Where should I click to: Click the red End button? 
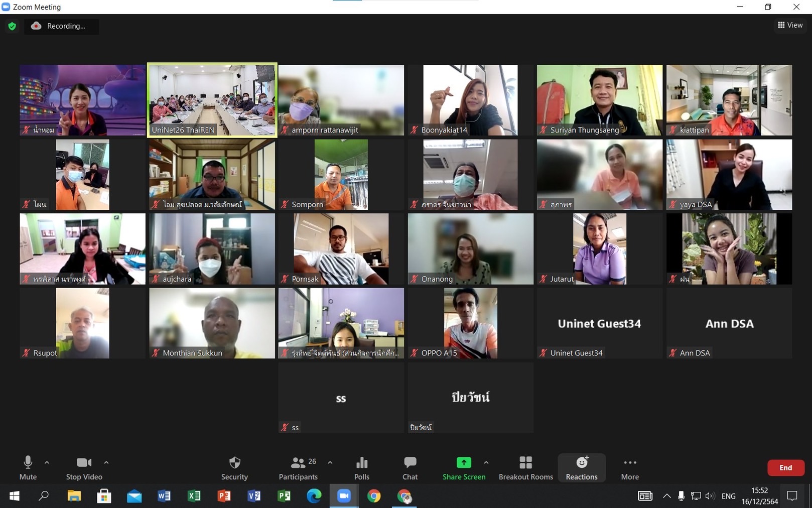(x=785, y=468)
